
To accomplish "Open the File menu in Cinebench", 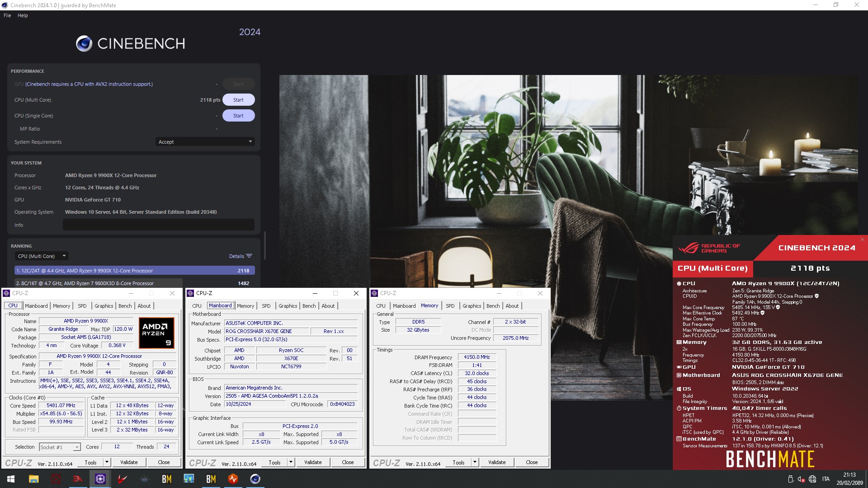I will point(7,15).
